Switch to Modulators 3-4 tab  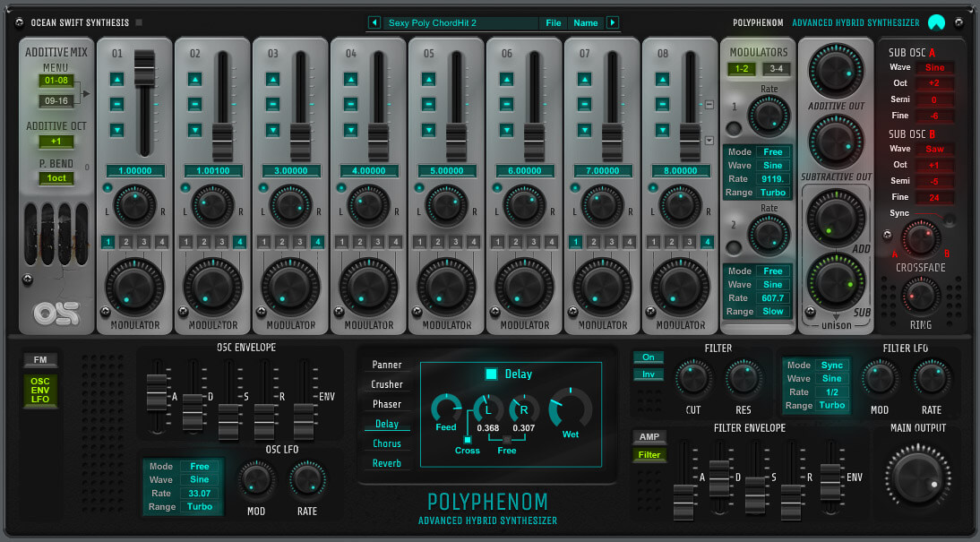click(777, 69)
